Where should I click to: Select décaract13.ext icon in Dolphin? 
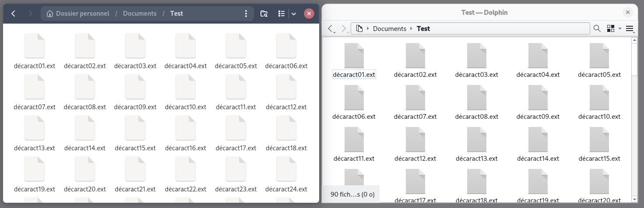click(477, 139)
